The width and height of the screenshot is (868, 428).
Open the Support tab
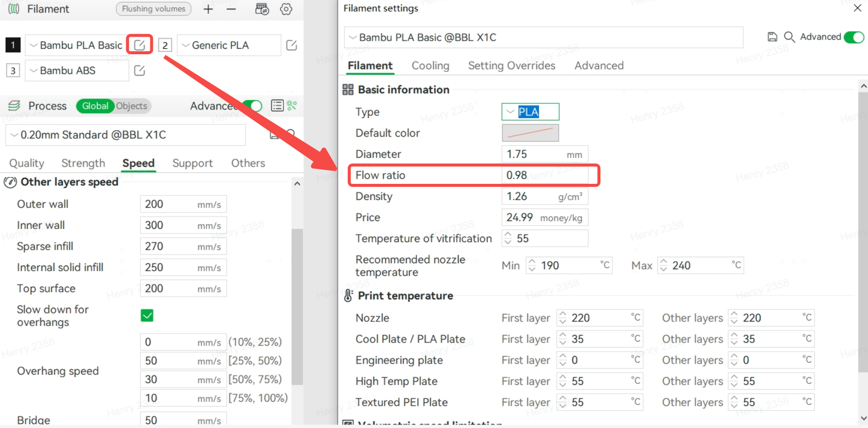tap(193, 163)
